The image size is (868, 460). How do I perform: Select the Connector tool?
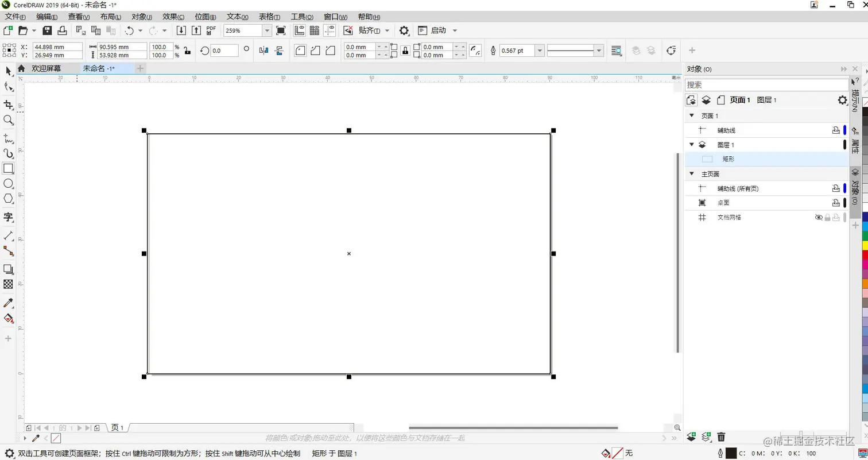pyautogui.click(x=8, y=250)
